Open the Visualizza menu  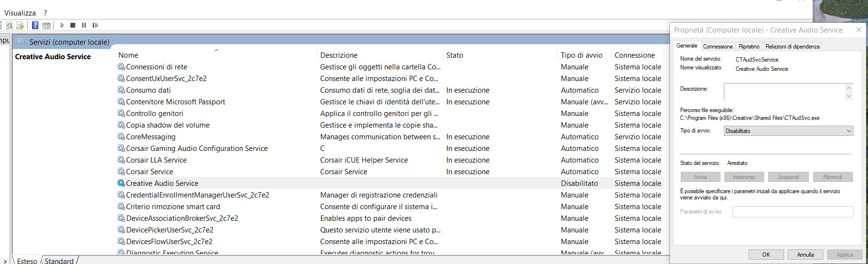(20, 13)
